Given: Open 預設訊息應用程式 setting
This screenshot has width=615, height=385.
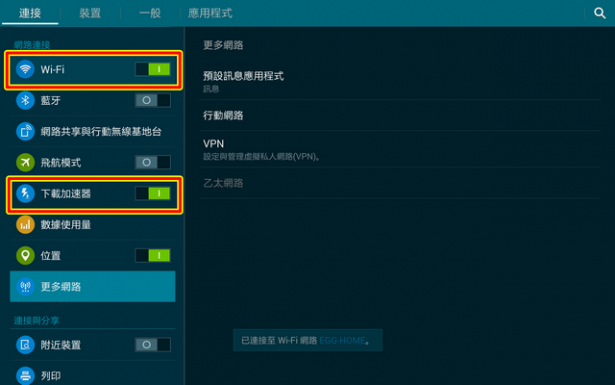Looking at the screenshot, I should 400,81.
